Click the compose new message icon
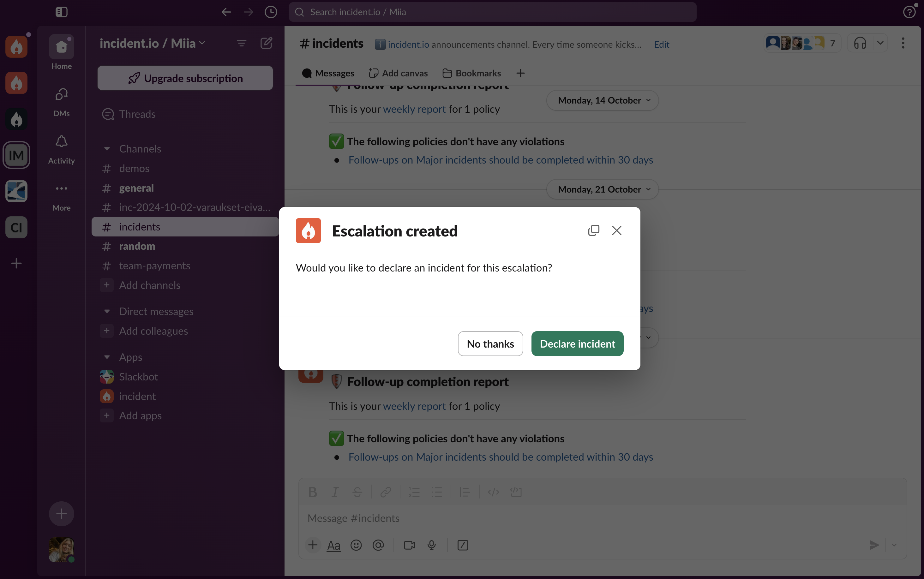The image size is (924, 579). pos(266,43)
